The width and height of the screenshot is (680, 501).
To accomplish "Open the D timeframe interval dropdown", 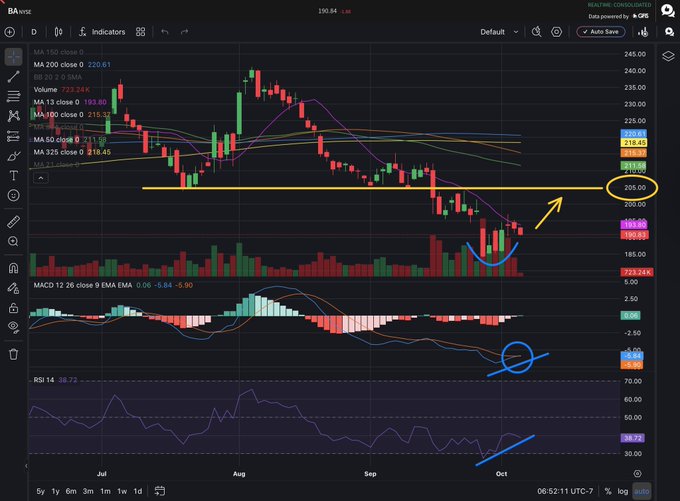I will (x=34, y=32).
